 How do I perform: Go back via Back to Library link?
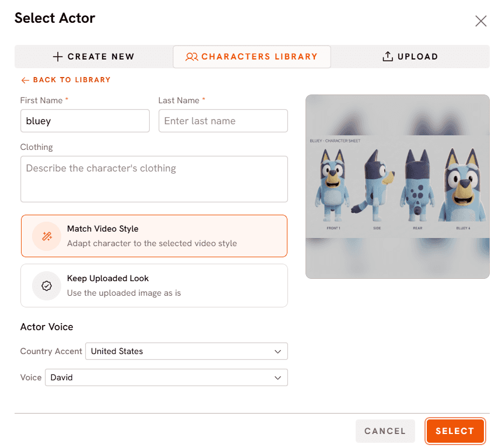(x=66, y=80)
